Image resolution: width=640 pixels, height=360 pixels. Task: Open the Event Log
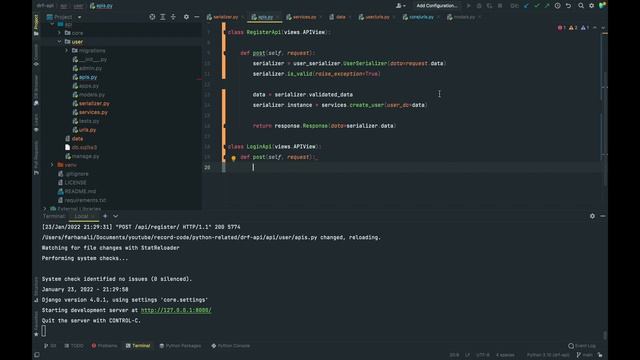tap(582, 346)
